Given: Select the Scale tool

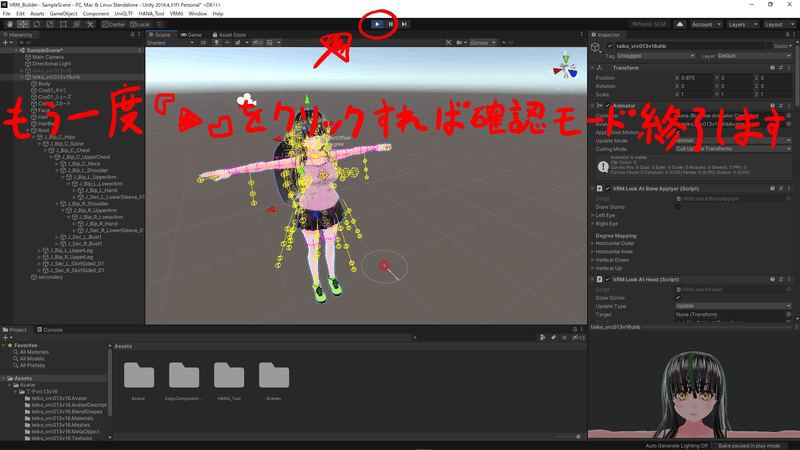Looking at the screenshot, I should tap(50, 24).
